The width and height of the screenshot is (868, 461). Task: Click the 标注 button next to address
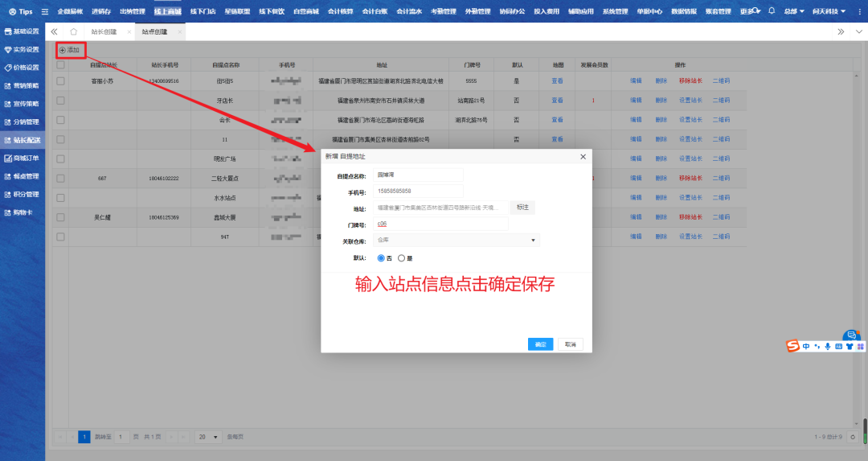click(522, 207)
